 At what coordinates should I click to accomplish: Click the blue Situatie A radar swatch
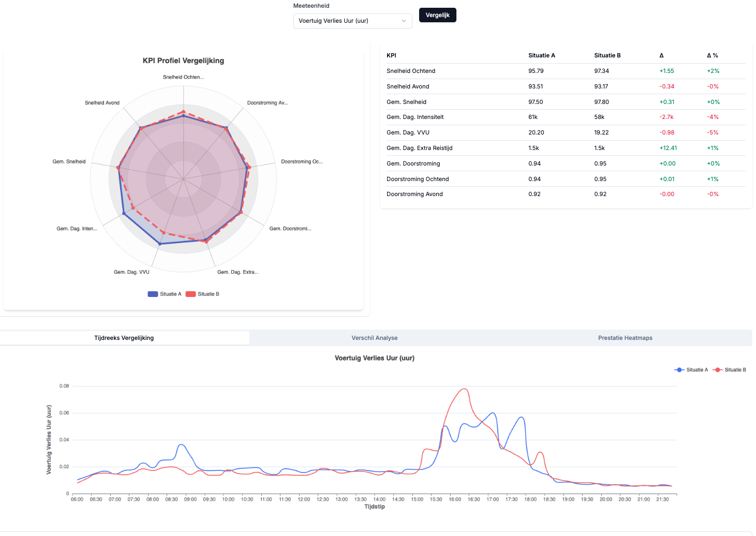[x=153, y=294]
